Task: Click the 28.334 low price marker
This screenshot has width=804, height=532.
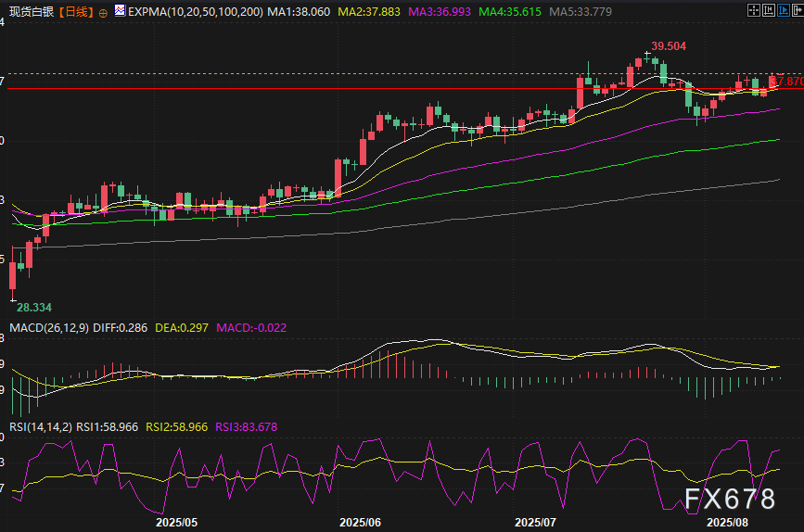Action: (35, 306)
